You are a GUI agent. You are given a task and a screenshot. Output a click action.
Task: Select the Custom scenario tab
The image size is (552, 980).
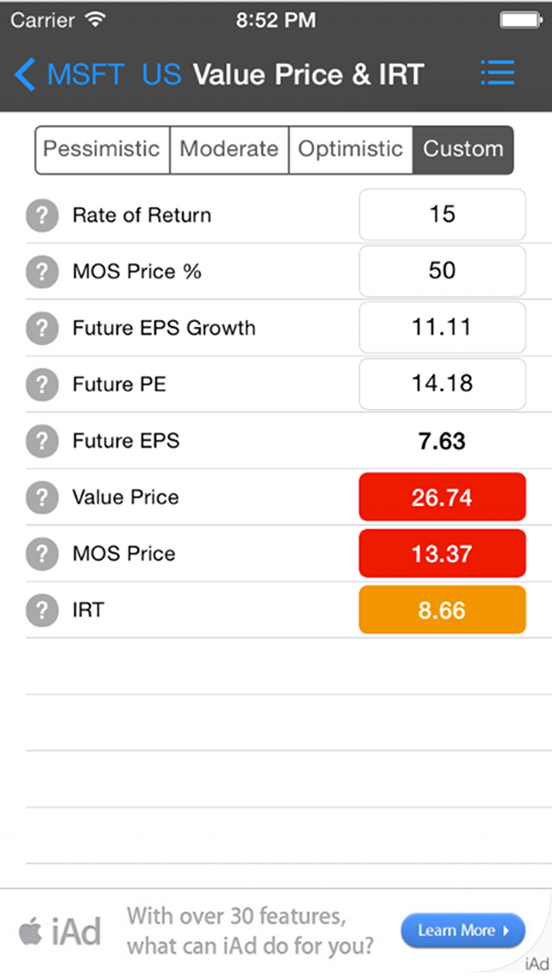pyautogui.click(x=463, y=149)
